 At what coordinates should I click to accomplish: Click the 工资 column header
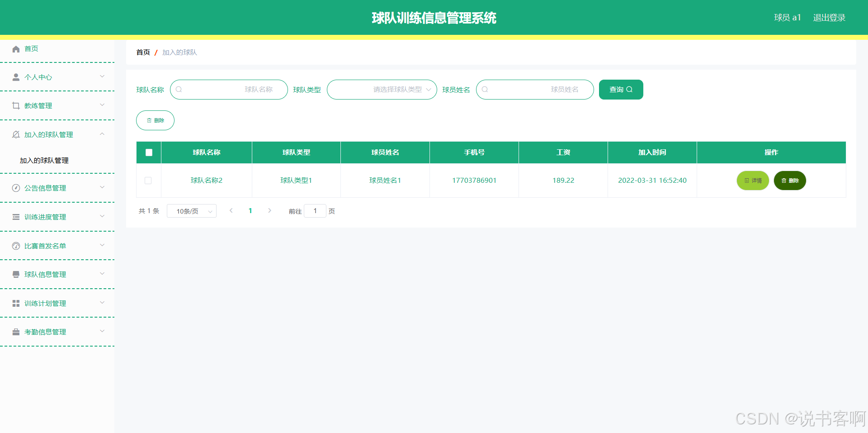(x=563, y=152)
